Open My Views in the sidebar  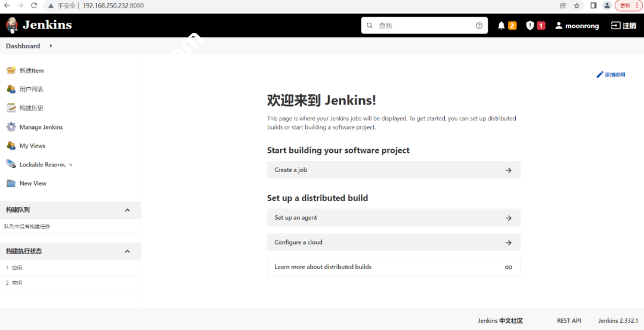click(32, 146)
